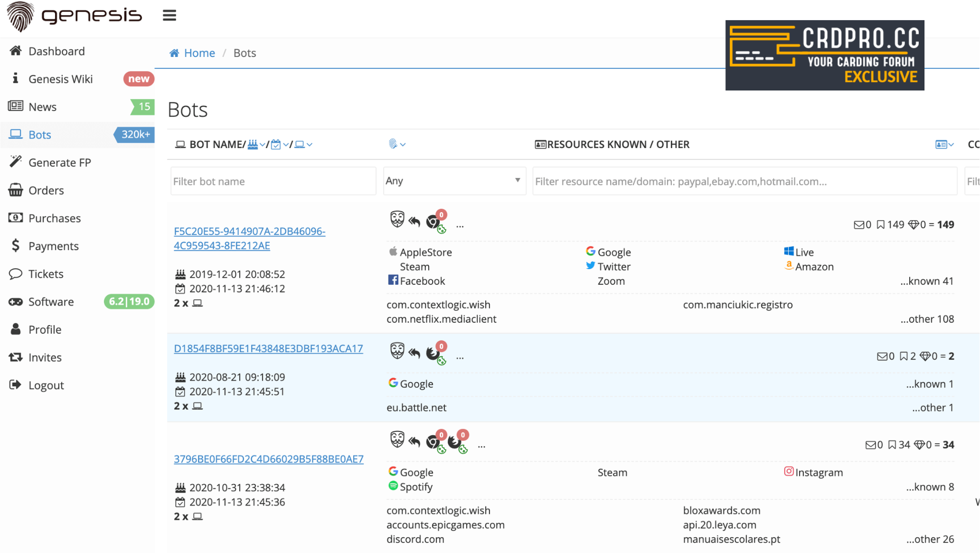Click the Firefox icon in the third bot row

tap(455, 441)
